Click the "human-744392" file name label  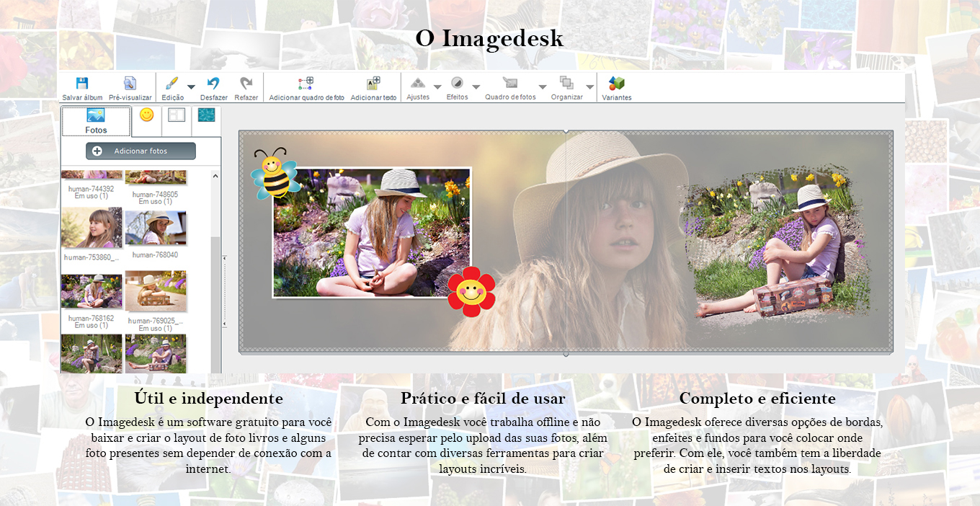(x=92, y=189)
